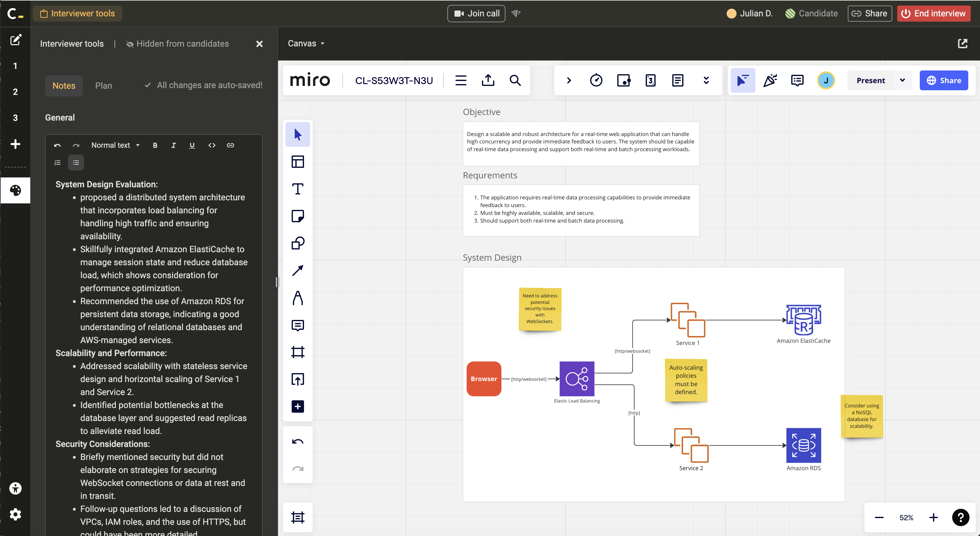Screen dimensions: 980x536
Task: Open the Miro main hamburger menu
Action: point(461,80)
